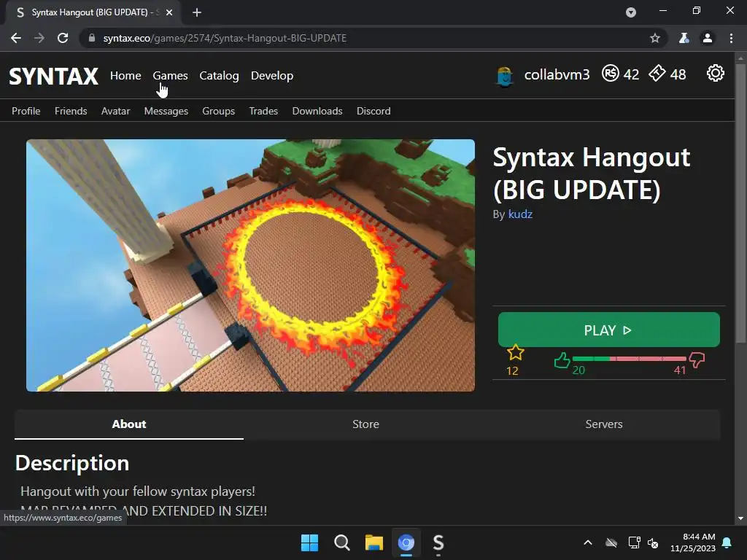Open Trades page

[x=263, y=111]
